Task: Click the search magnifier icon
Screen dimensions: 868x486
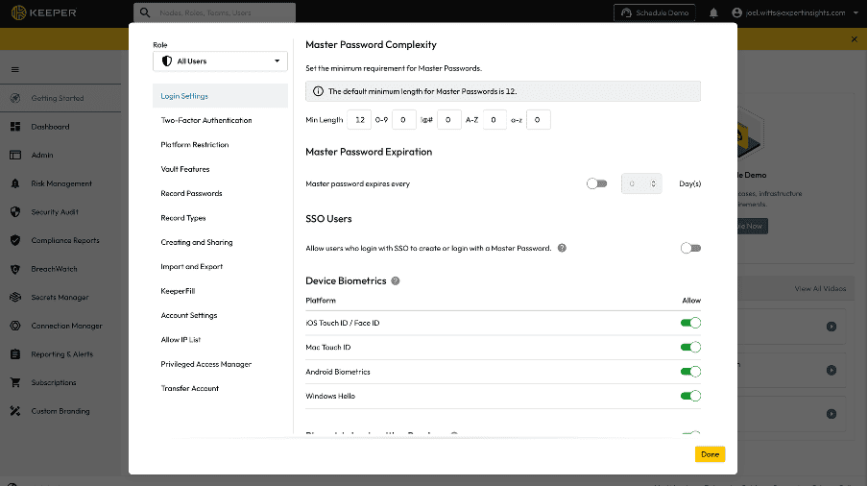Action: pos(145,12)
